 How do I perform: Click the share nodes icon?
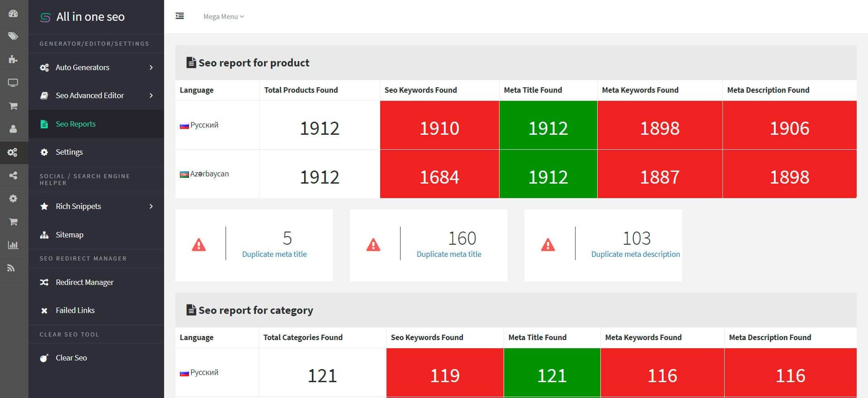[13, 175]
